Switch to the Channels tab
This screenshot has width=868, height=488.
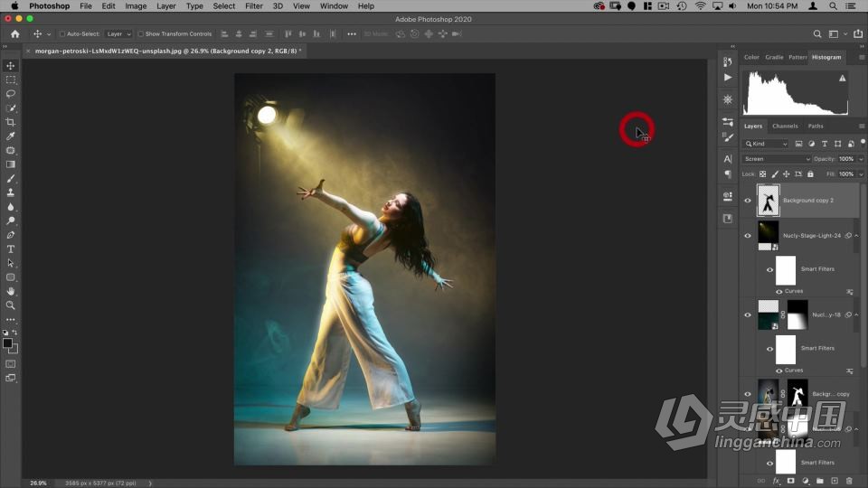(x=785, y=126)
